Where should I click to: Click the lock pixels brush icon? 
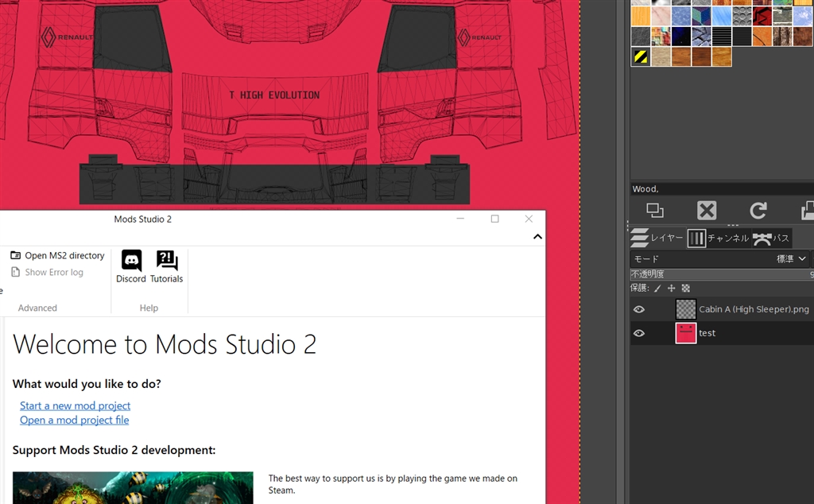(657, 289)
